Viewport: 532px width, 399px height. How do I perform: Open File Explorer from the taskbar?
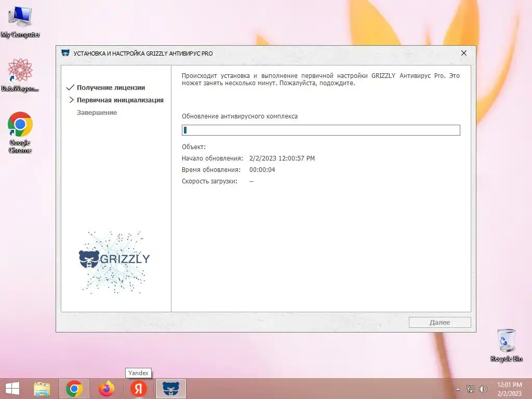tap(42, 389)
